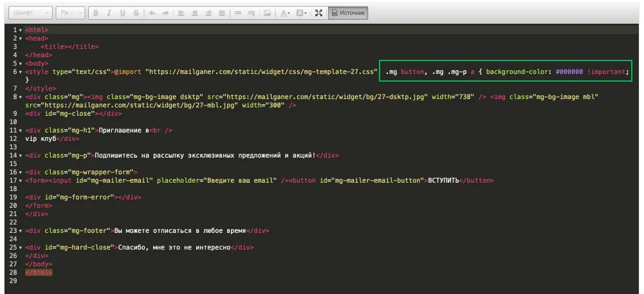The height and width of the screenshot is (294, 644).
Task: Apply italic formatting with the I icon
Action: click(x=109, y=13)
